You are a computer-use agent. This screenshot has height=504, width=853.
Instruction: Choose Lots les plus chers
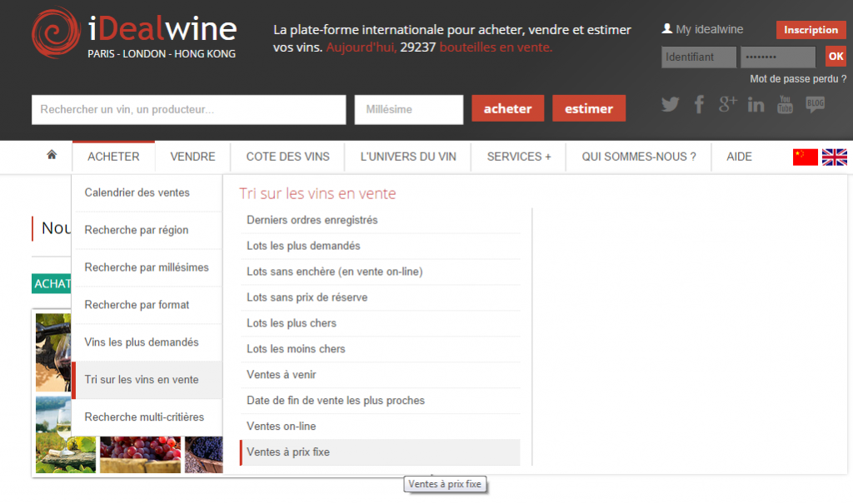pyautogui.click(x=380, y=323)
